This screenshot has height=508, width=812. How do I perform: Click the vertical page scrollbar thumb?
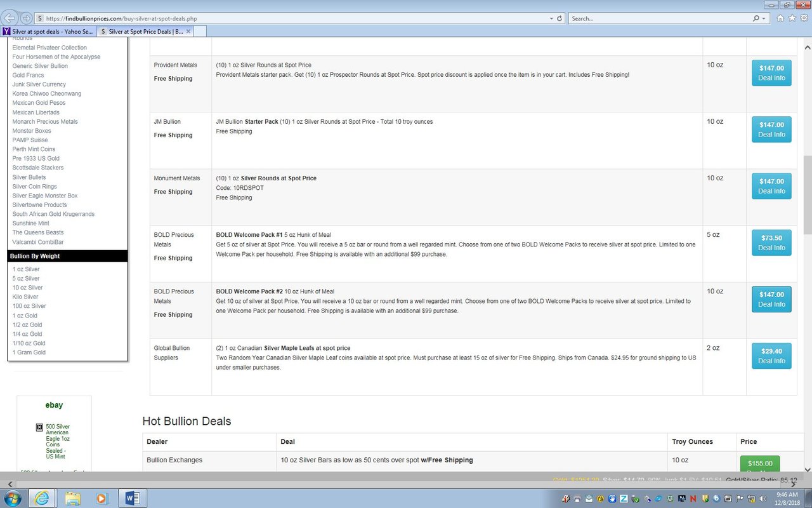coord(807,195)
